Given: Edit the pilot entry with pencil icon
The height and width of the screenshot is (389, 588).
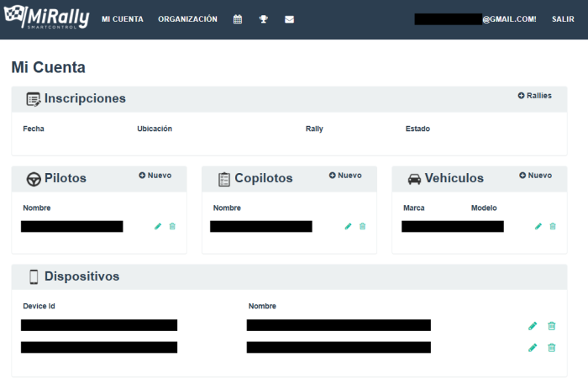Looking at the screenshot, I should [x=158, y=226].
